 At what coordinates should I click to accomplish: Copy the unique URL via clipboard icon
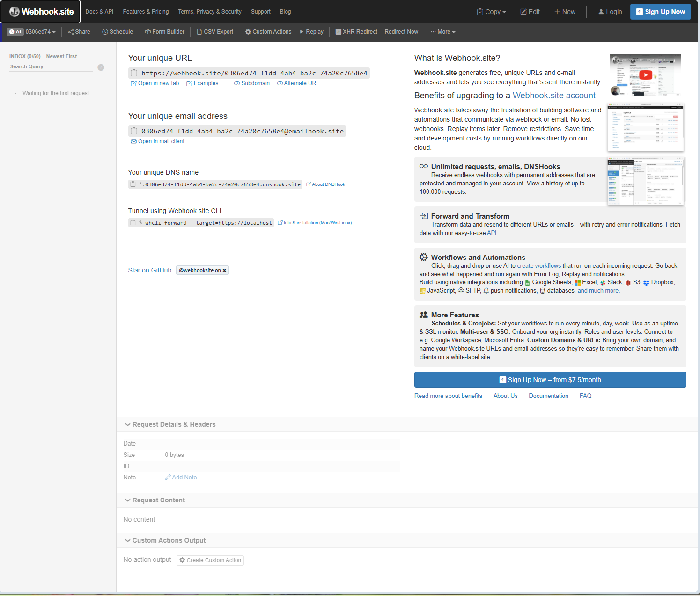click(134, 73)
